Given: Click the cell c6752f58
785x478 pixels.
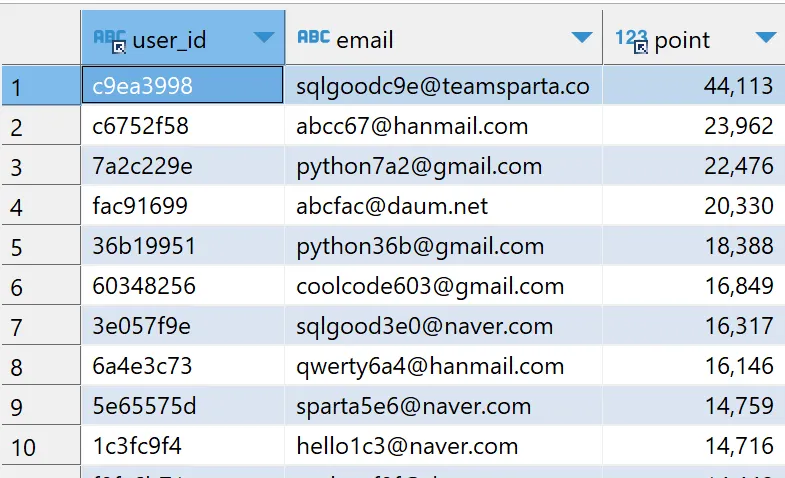Looking at the screenshot, I should point(183,126).
